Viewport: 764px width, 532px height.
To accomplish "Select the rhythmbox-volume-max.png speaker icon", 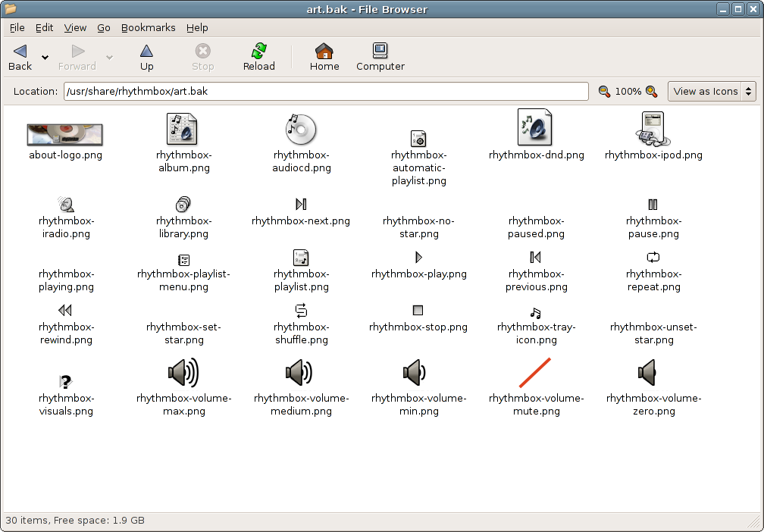I will pyautogui.click(x=183, y=373).
